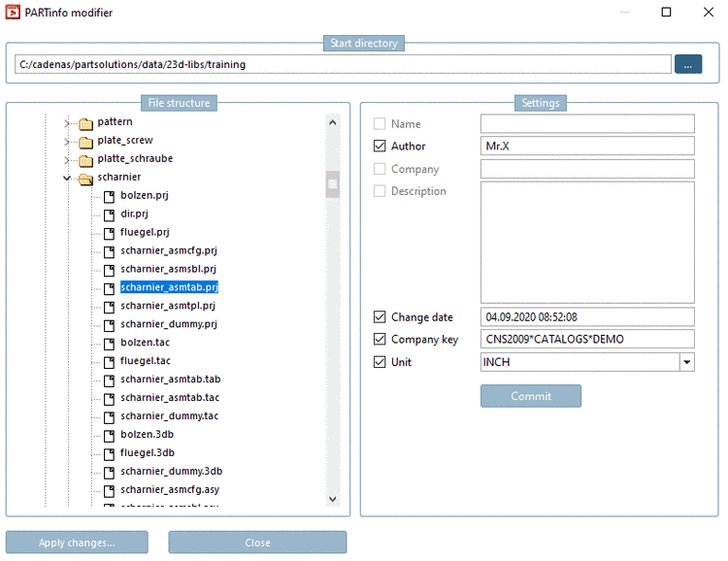This screenshot has height=561, width=728.
Task: Click the file icon beside bolzen.prj
Action: [x=109, y=197]
